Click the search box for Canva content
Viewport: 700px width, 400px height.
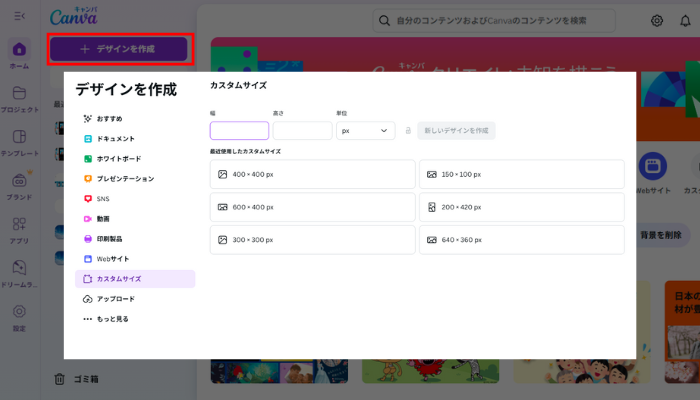click(x=494, y=21)
